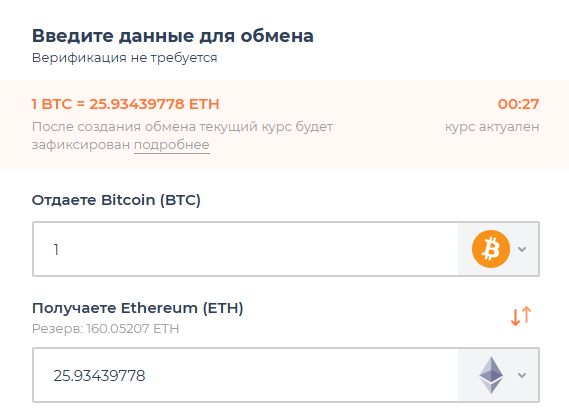Expand the Ethereum currency dropdown chevron
The image size is (569, 413).
coord(522,375)
